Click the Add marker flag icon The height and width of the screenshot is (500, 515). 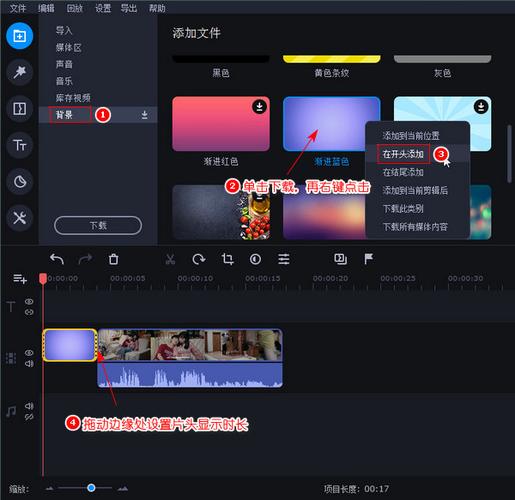point(369,259)
